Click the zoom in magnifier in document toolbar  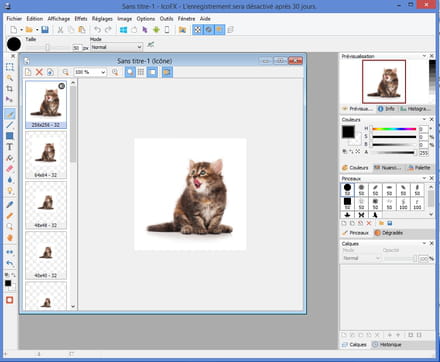coord(115,72)
